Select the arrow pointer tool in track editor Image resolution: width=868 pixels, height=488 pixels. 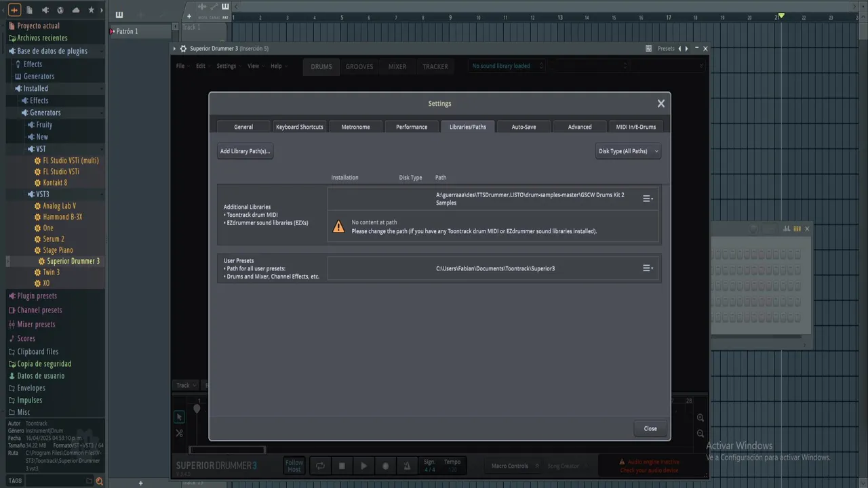[179, 417]
